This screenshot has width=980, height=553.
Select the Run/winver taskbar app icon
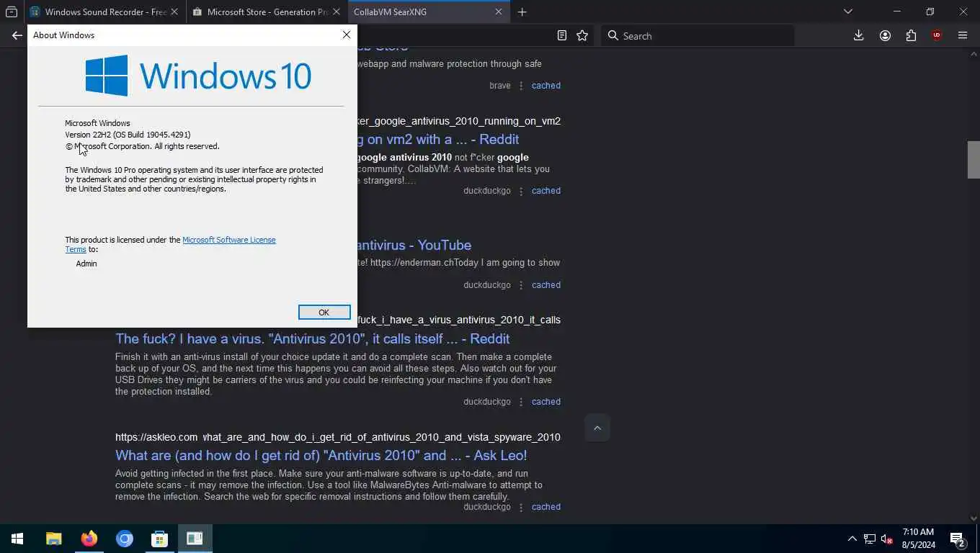[x=195, y=539]
